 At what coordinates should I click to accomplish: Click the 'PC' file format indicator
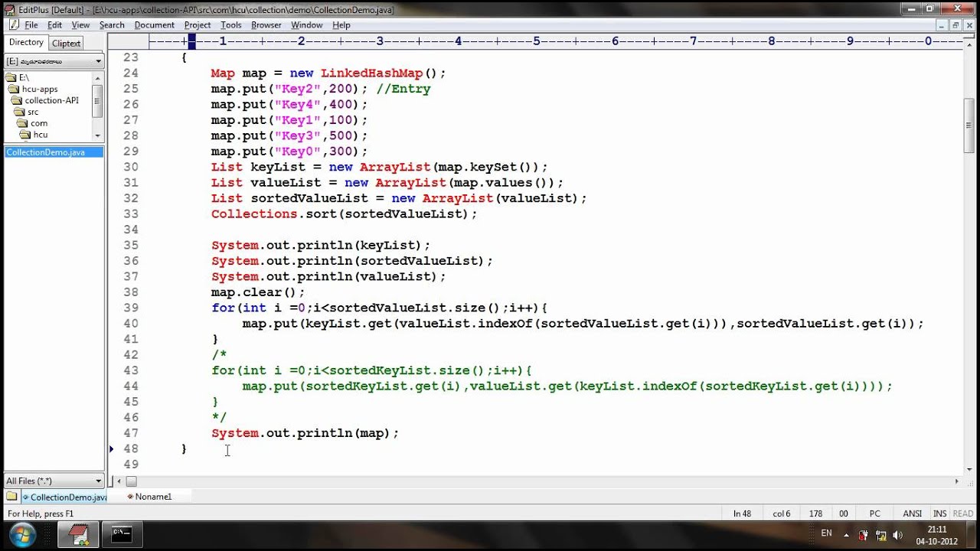click(x=874, y=514)
